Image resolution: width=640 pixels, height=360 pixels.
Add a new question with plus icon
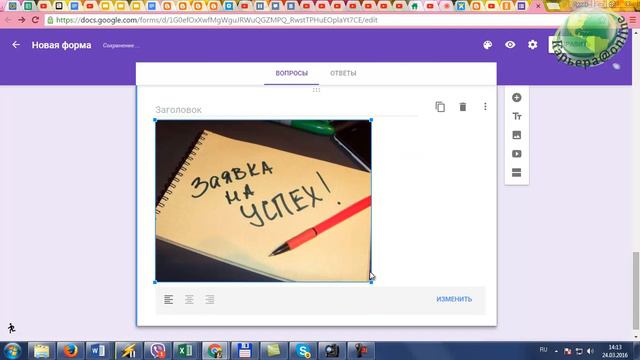516,98
